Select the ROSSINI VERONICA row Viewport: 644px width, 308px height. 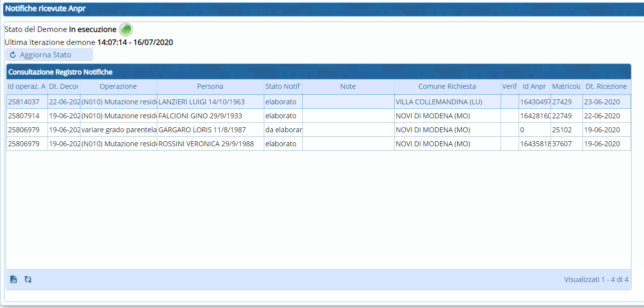[x=206, y=144]
